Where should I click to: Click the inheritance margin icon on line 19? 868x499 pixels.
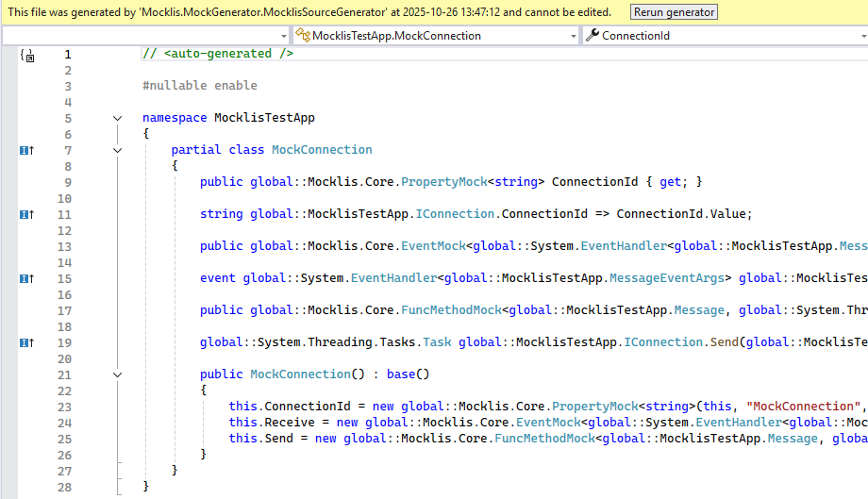click(27, 342)
